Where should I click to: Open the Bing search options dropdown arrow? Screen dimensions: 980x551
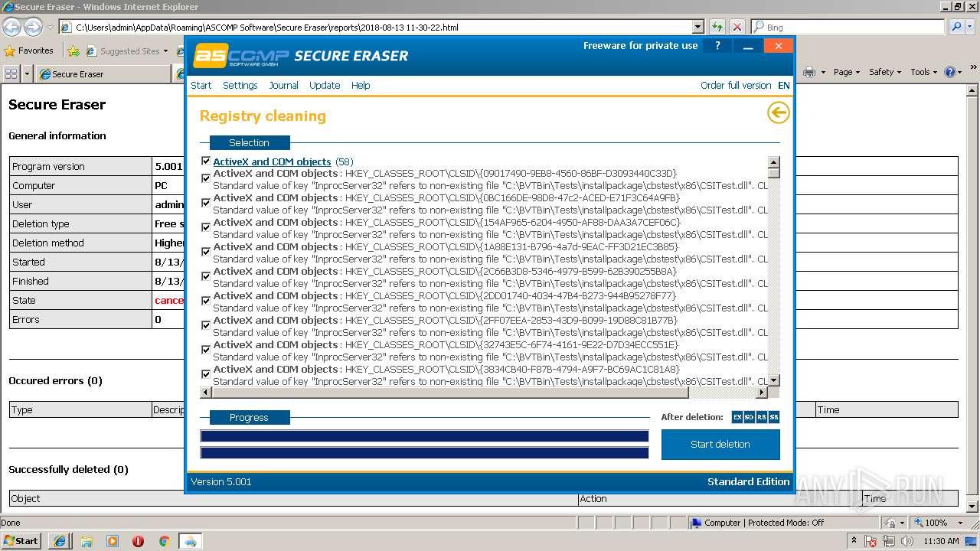click(971, 27)
